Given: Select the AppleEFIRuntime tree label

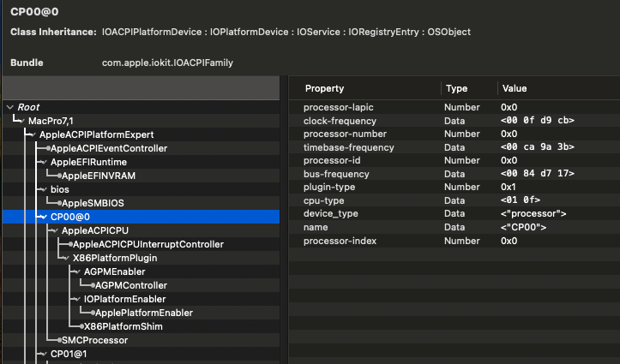Looking at the screenshot, I should [88, 162].
